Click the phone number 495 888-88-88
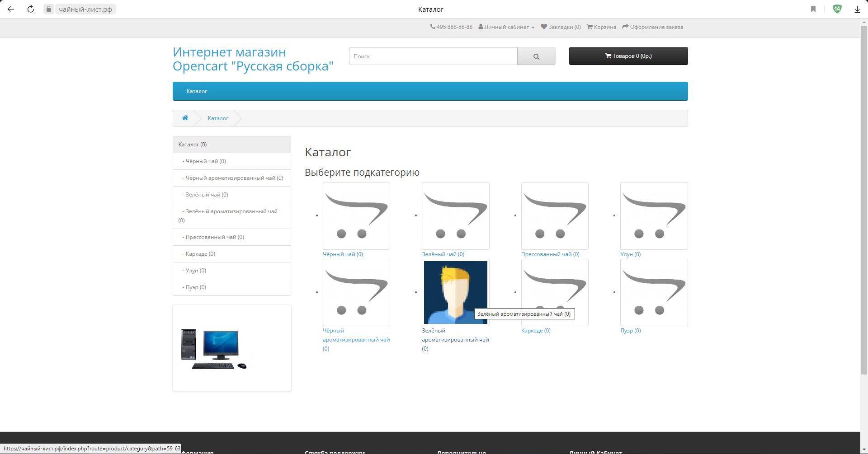Viewport: 868px width, 454px height. tap(451, 27)
